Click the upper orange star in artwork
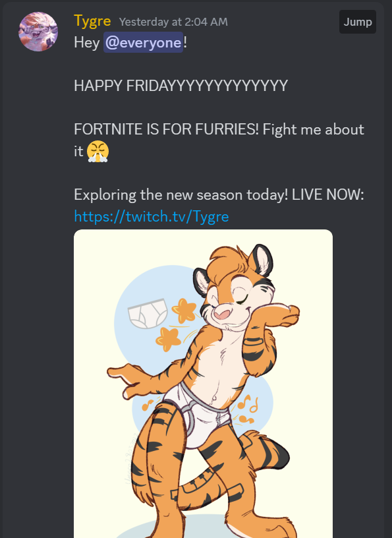The width and height of the screenshot is (392, 538). 184,310
